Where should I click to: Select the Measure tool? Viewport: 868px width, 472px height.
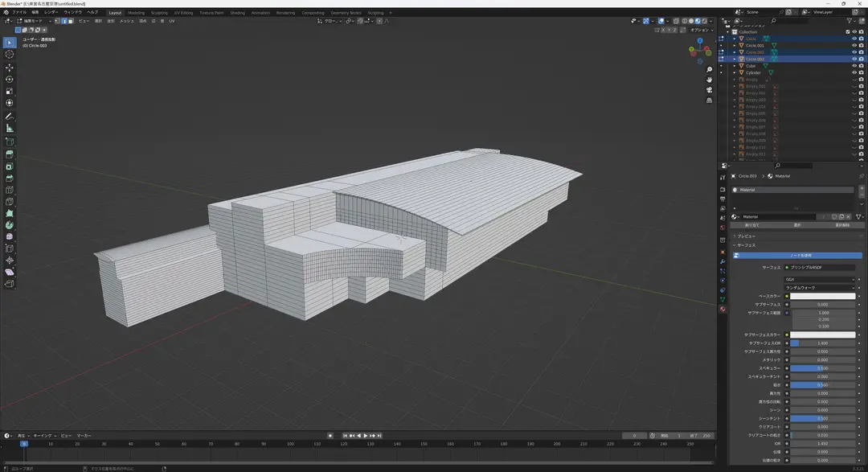point(10,128)
